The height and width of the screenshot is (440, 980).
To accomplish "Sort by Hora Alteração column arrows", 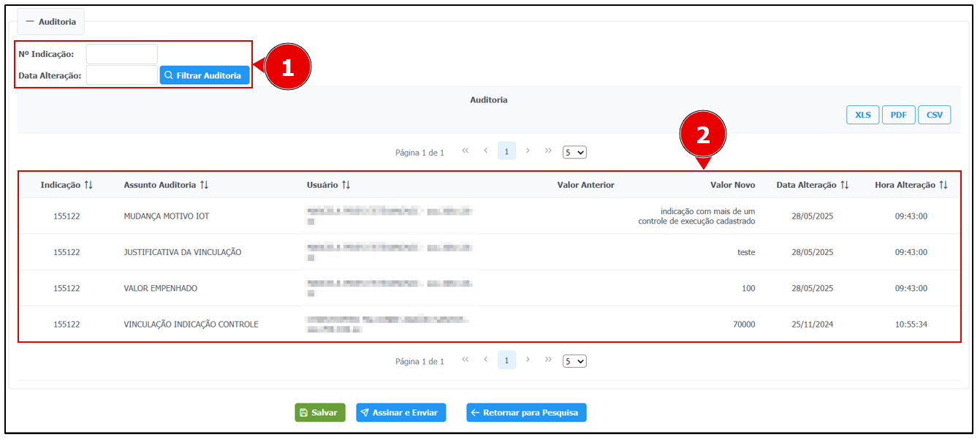I will (943, 185).
